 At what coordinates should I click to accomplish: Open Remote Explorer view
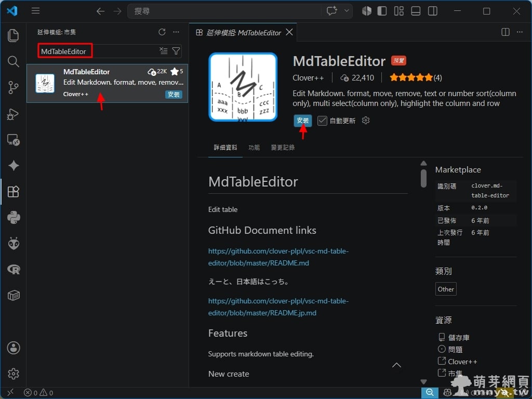pyautogui.click(x=13, y=139)
